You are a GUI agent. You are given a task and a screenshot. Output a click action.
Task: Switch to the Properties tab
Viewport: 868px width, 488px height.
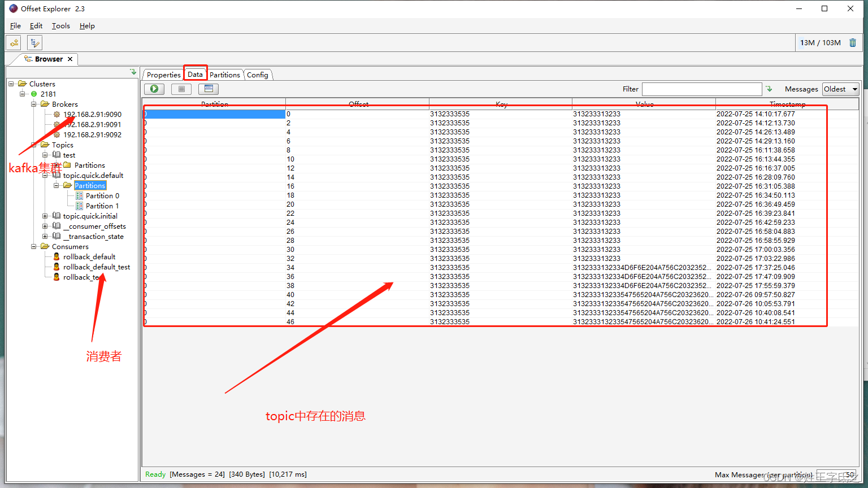point(163,75)
